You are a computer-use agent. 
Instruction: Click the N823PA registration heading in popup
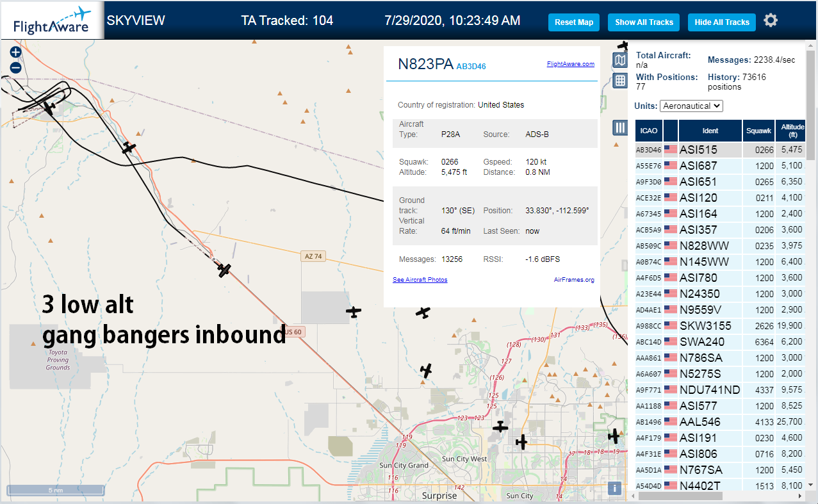tap(426, 64)
